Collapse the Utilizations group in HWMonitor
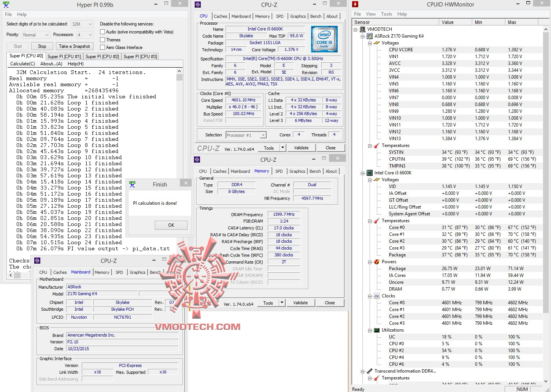Screen dimensions: 551x392 point(370,330)
